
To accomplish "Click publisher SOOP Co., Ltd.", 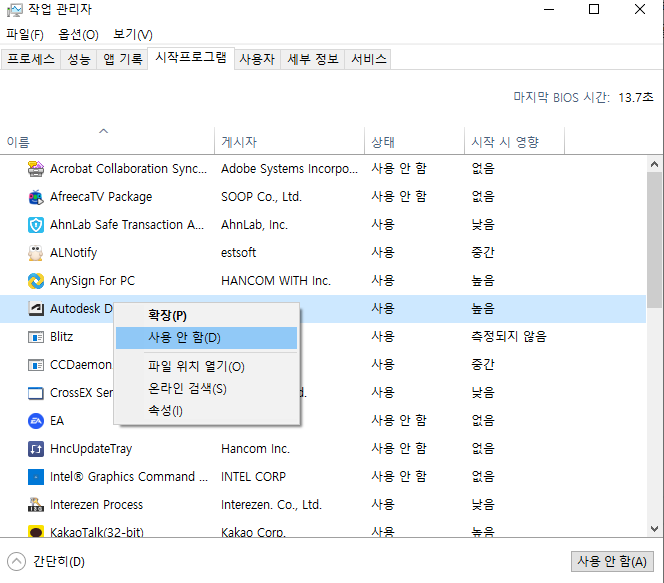I will pos(261,197).
